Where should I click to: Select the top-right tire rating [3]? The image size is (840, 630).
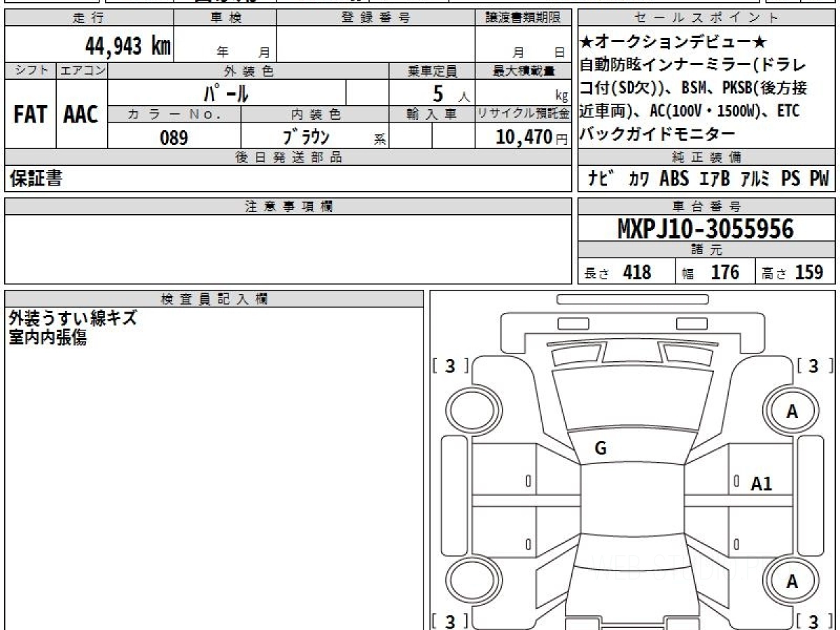[x=813, y=365]
